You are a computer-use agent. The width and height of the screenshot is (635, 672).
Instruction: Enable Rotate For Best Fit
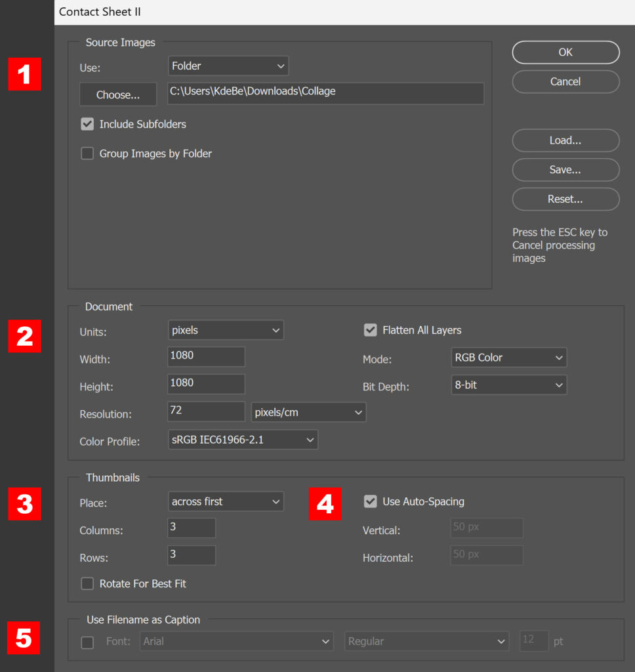point(87,583)
